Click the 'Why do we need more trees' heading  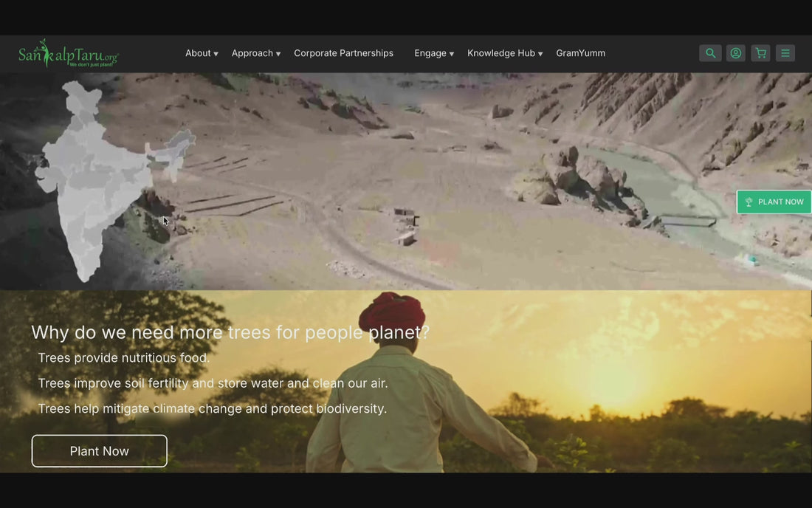coord(230,332)
